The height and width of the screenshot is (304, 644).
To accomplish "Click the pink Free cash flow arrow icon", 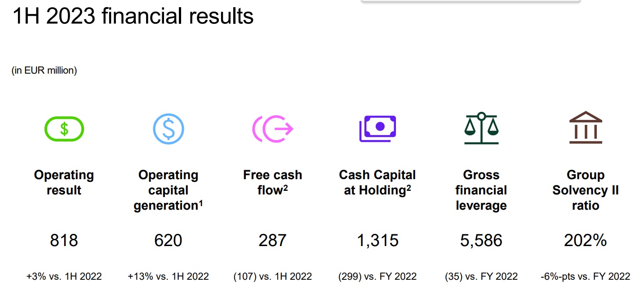I will [x=272, y=129].
